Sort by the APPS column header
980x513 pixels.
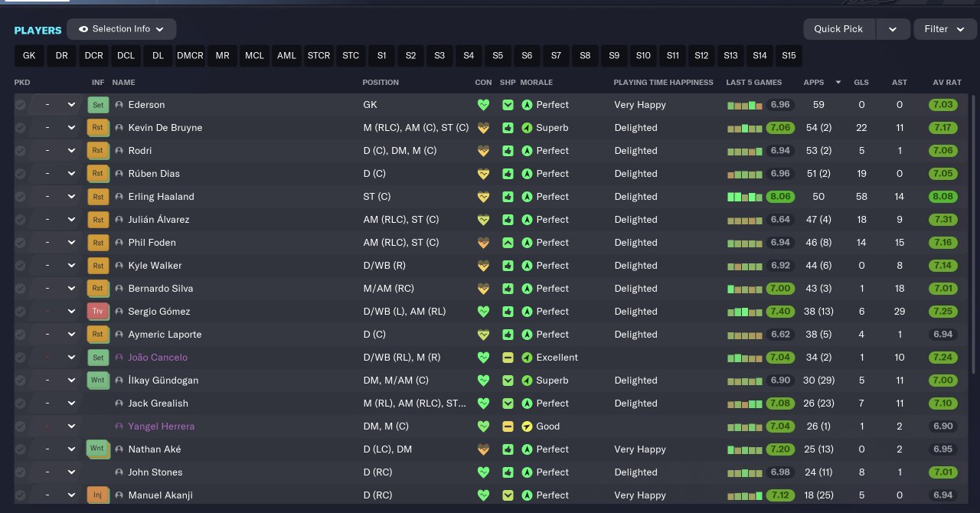tap(814, 82)
